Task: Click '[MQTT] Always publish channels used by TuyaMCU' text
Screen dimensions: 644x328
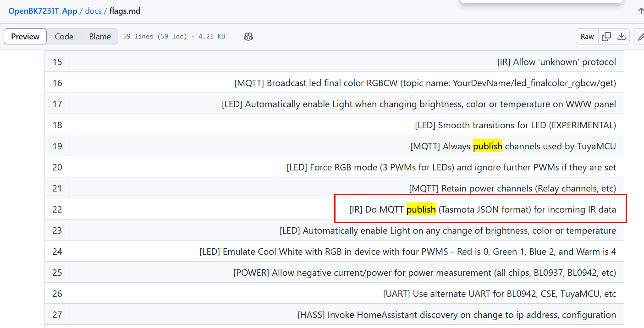Action: click(513, 146)
